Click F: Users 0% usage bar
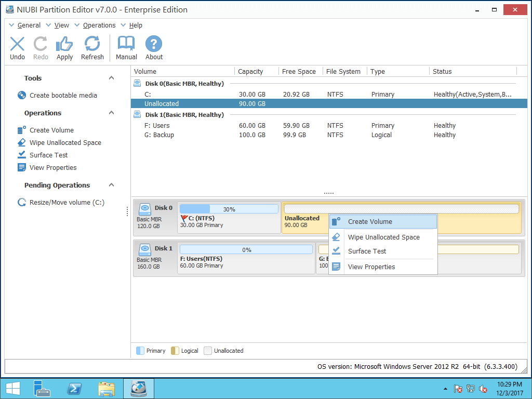 click(246, 249)
